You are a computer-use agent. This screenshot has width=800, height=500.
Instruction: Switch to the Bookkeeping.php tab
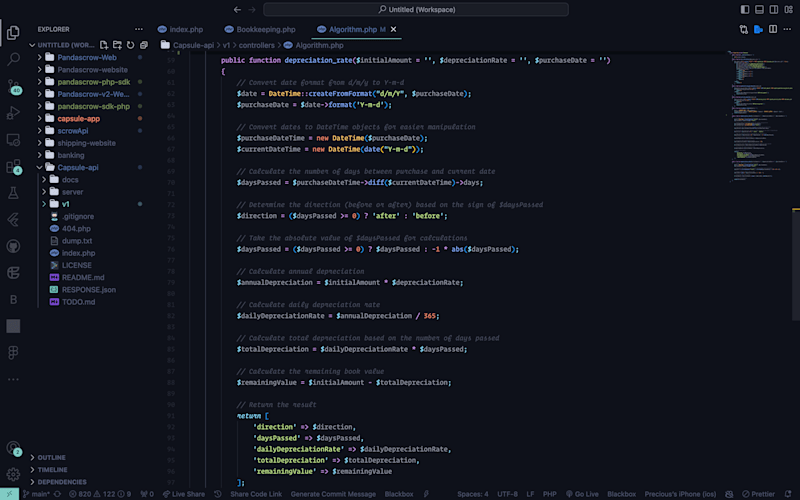tap(260, 29)
